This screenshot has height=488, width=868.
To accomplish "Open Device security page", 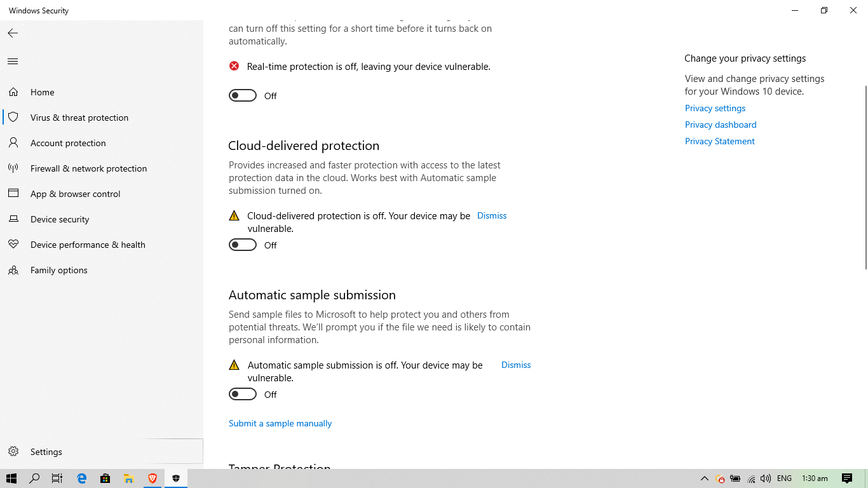I will pyautogui.click(x=102, y=219).
